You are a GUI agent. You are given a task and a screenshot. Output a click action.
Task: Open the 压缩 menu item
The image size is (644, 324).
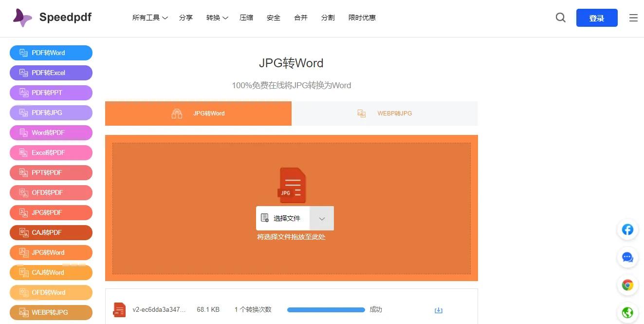click(246, 18)
